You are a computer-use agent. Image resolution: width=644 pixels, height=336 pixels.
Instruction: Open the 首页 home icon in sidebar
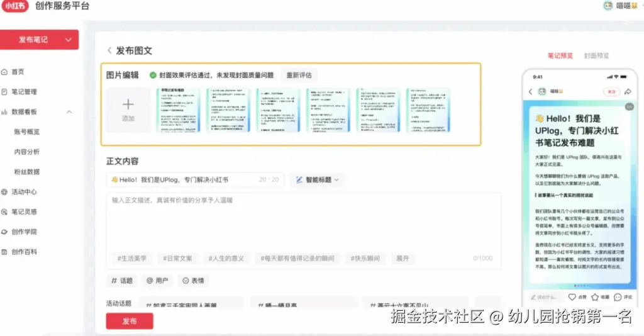[x=4, y=72]
